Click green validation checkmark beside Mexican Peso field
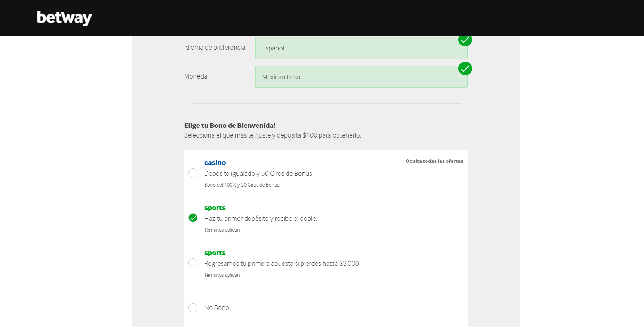Image resolution: width=644 pixels, height=327 pixels. pos(465,68)
